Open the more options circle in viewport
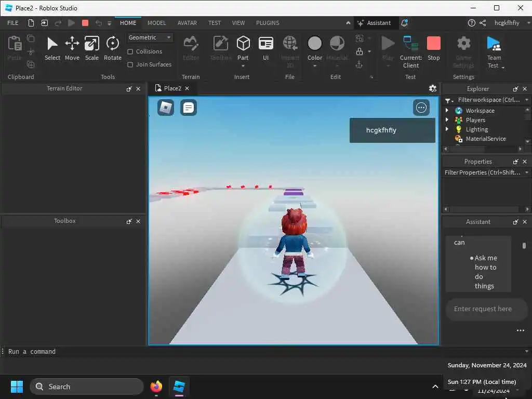532x399 pixels. pos(421,108)
